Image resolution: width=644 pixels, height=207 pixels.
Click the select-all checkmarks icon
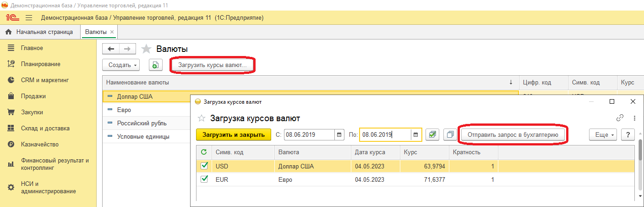432,134
